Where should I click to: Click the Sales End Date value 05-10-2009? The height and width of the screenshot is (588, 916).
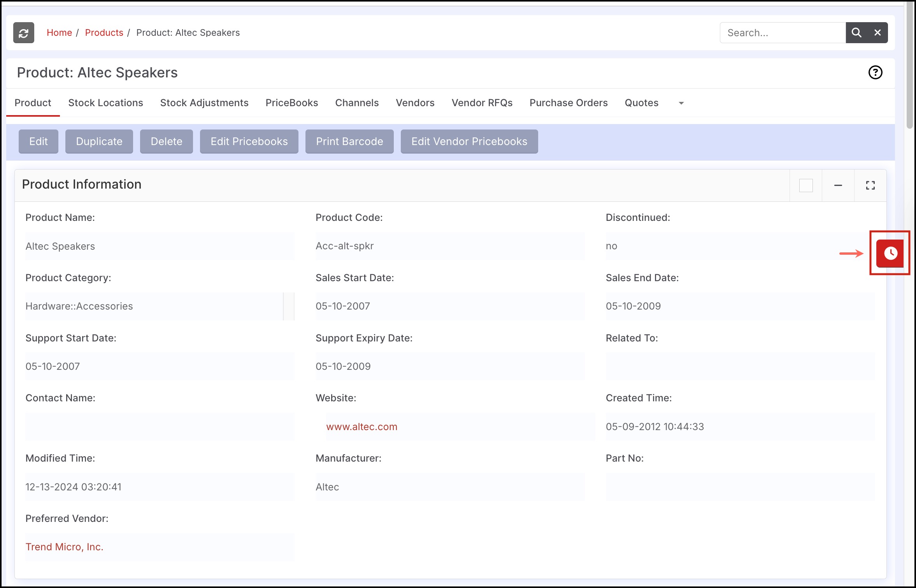point(633,306)
